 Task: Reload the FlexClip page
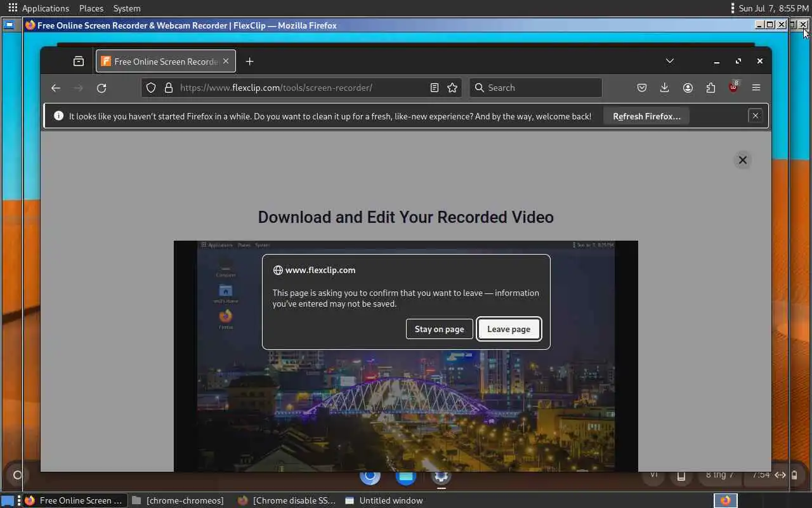click(x=101, y=88)
